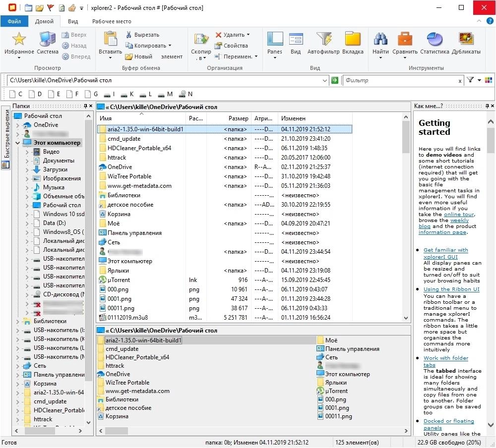The height and width of the screenshot is (448, 496).
Task: Rename using Переимен. icon
Action: [218, 56]
